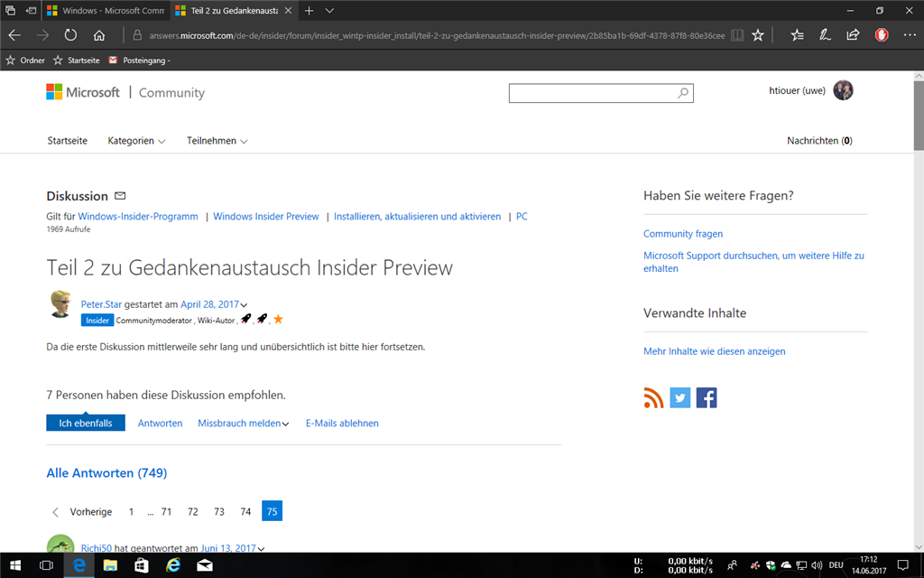Open Installieren, aktualisieren und aktivieren link
Screen dimensions: 924x578
coord(417,217)
